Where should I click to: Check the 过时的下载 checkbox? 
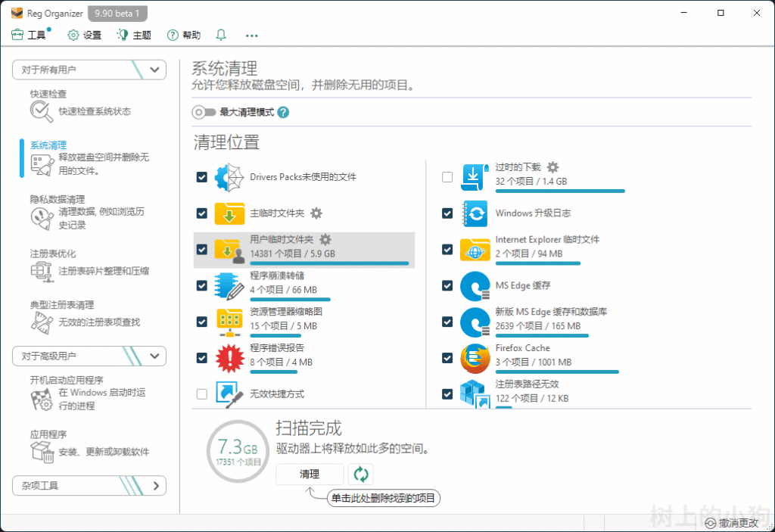pos(447,177)
